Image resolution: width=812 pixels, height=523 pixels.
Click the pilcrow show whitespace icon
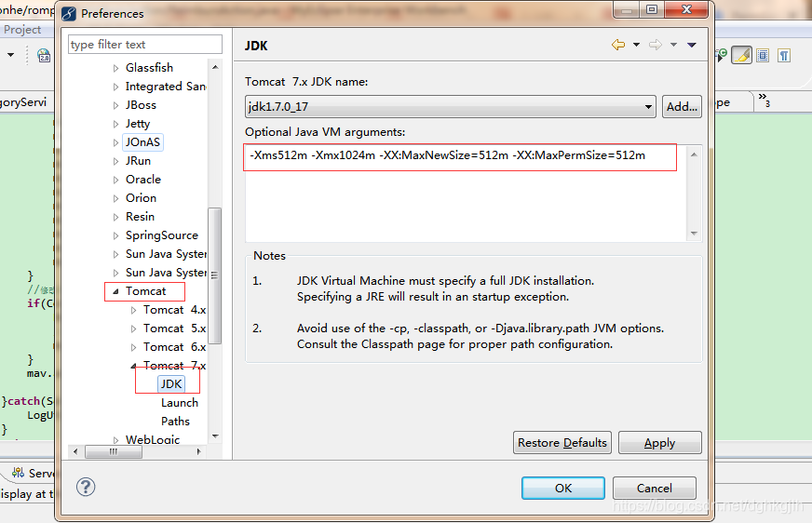pyautogui.click(x=784, y=55)
